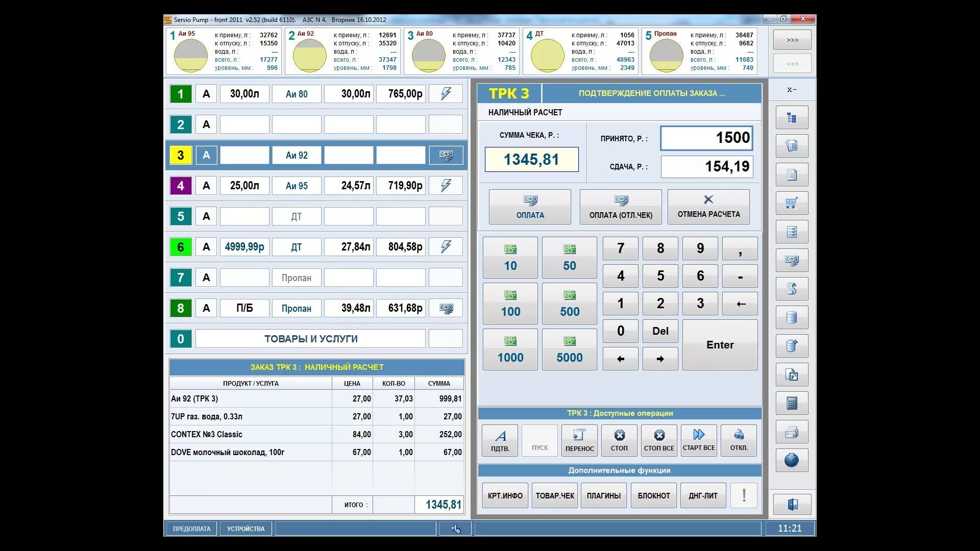Click ОТМЕНА РАСЧЕТА to cancel payment
The image size is (980, 551).
click(x=708, y=207)
